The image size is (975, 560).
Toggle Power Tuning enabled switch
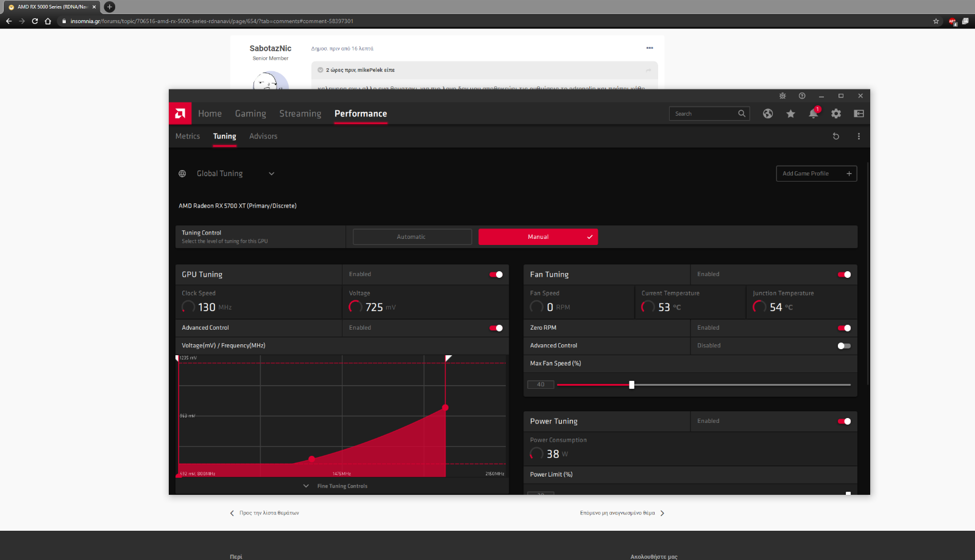point(845,422)
